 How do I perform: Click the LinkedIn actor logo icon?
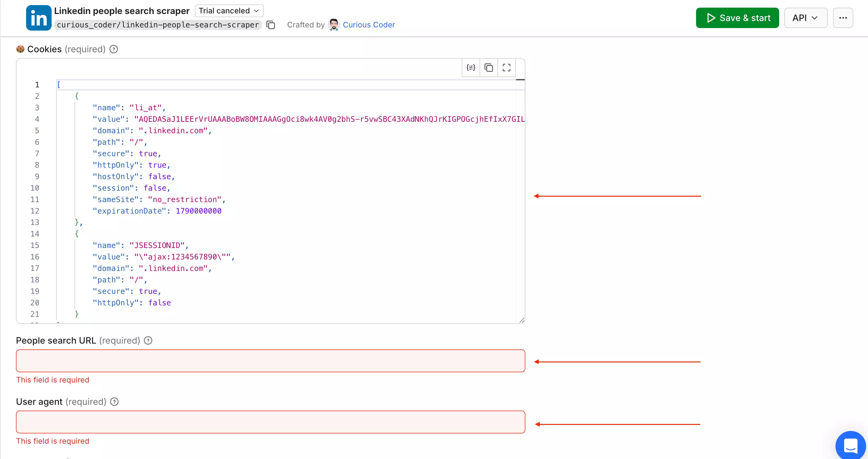[x=39, y=18]
